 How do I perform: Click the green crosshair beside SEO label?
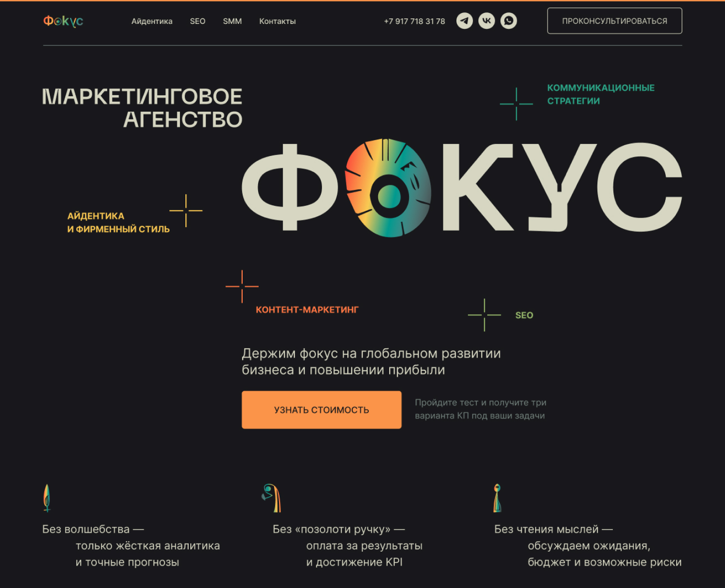click(484, 315)
